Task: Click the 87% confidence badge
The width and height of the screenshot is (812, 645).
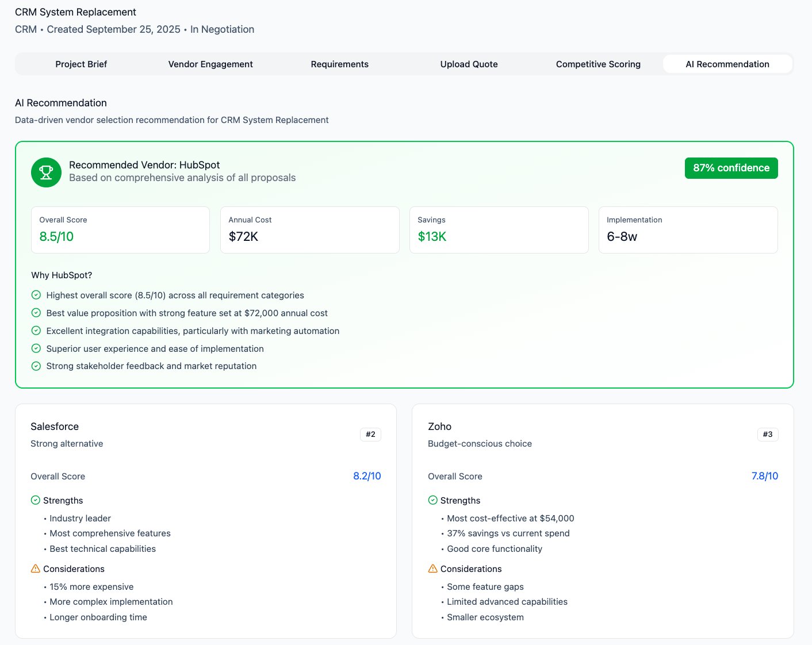Action: (x=731, y=168)
